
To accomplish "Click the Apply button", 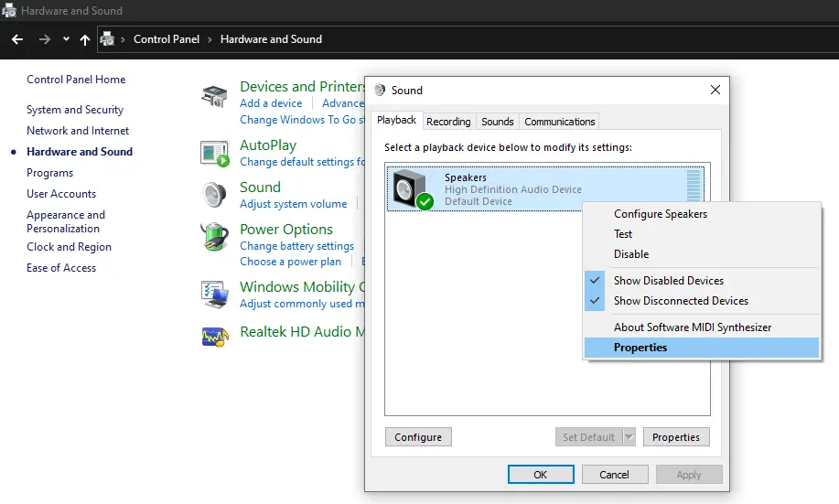I will (x=689, y=475).
